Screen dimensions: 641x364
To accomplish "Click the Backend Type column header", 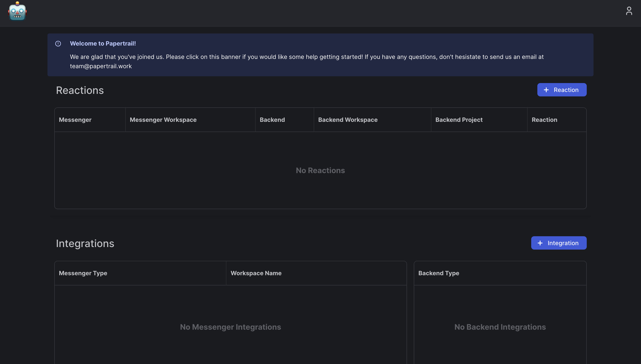I will tap(438, 273).
